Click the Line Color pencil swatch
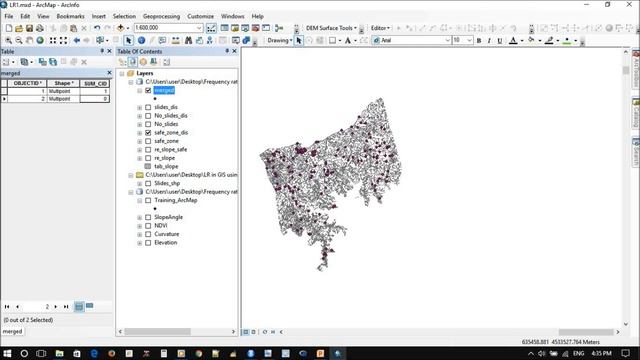 pos(549,40)
